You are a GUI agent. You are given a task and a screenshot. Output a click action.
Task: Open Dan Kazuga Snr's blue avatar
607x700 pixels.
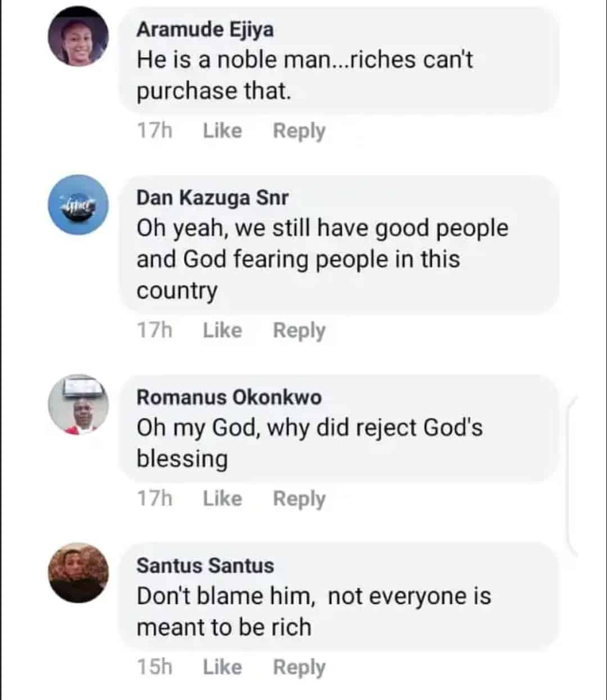click(78, 204)
